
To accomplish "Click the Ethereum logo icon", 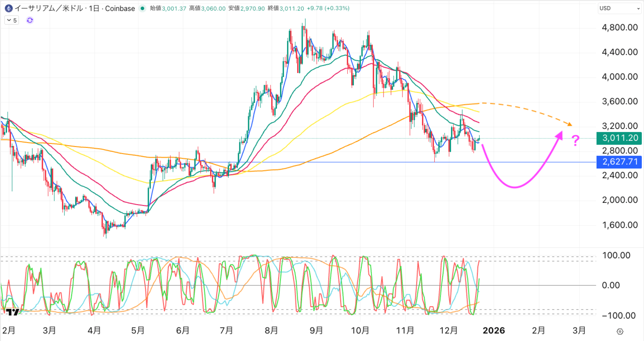I will pyautogui.click(x=8, y=8).
